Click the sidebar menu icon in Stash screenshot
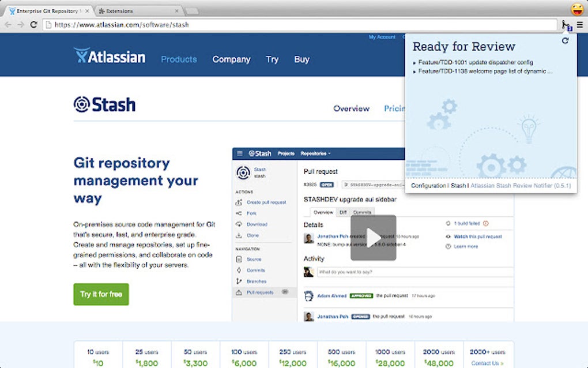 [x=240, y=153]
